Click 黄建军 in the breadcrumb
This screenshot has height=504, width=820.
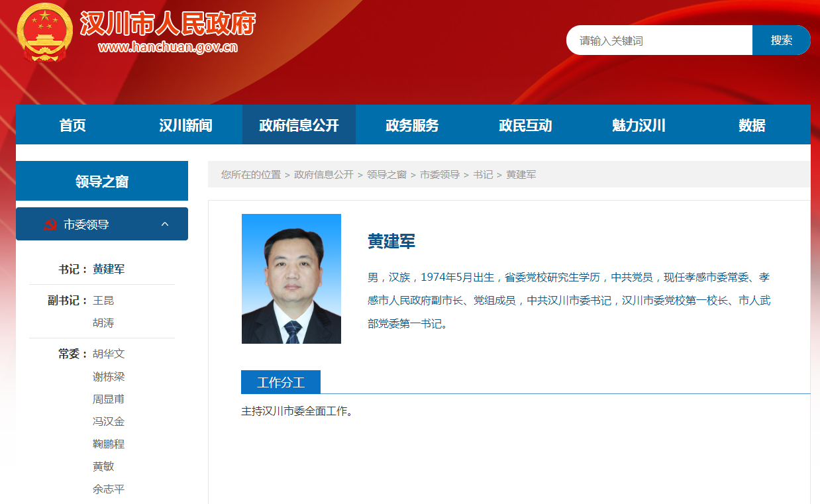[521, 174]
